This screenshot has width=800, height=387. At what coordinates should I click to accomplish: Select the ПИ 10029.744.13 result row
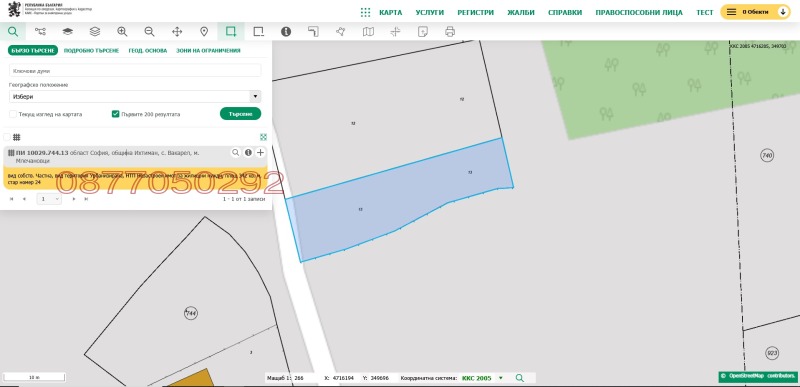136,157
